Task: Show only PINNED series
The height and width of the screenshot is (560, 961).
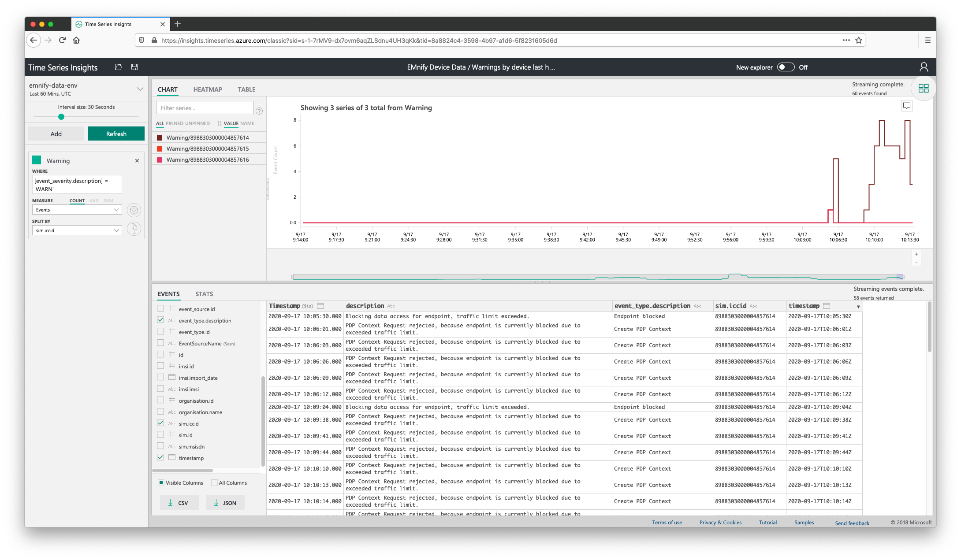Action: point(175,123)
